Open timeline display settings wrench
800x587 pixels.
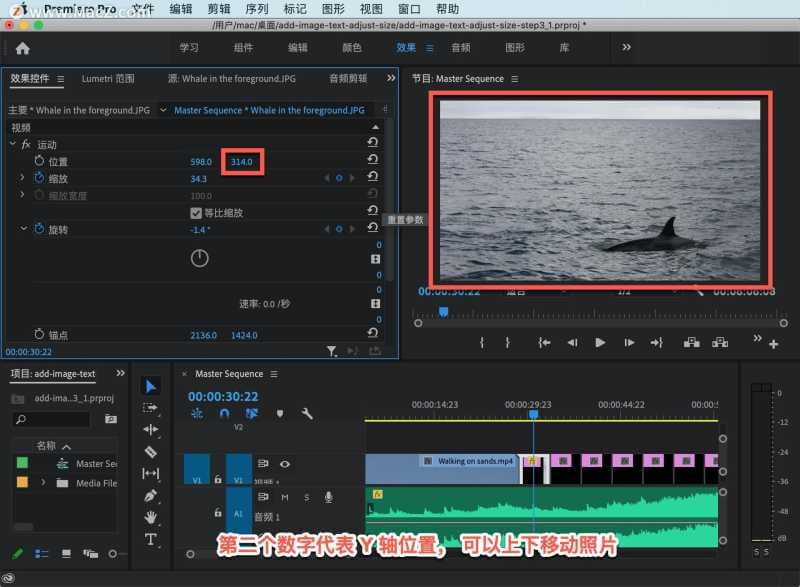(307, 413)
